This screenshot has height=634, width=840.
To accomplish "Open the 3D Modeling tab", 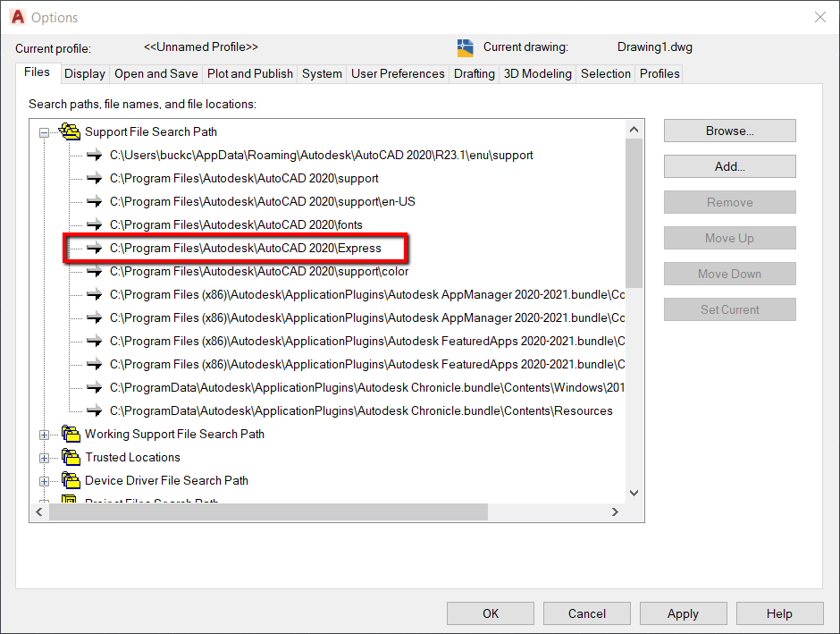I will [x=538, y=73].
